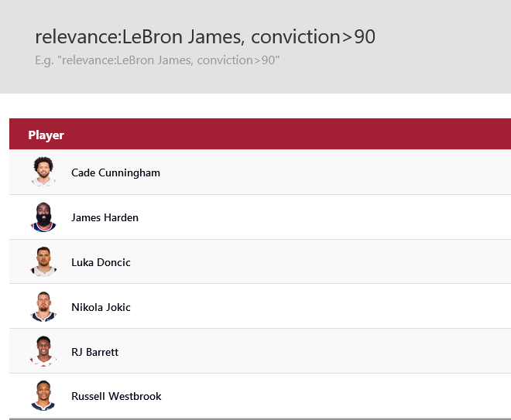Open the James Harden name link
This screenshot has height=420, width=511.
105,217
